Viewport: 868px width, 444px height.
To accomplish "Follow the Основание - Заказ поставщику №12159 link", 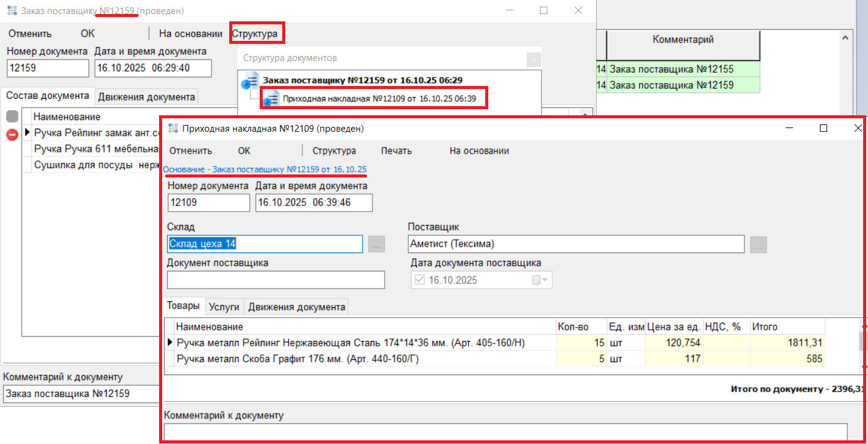I will tap(265, 169).
